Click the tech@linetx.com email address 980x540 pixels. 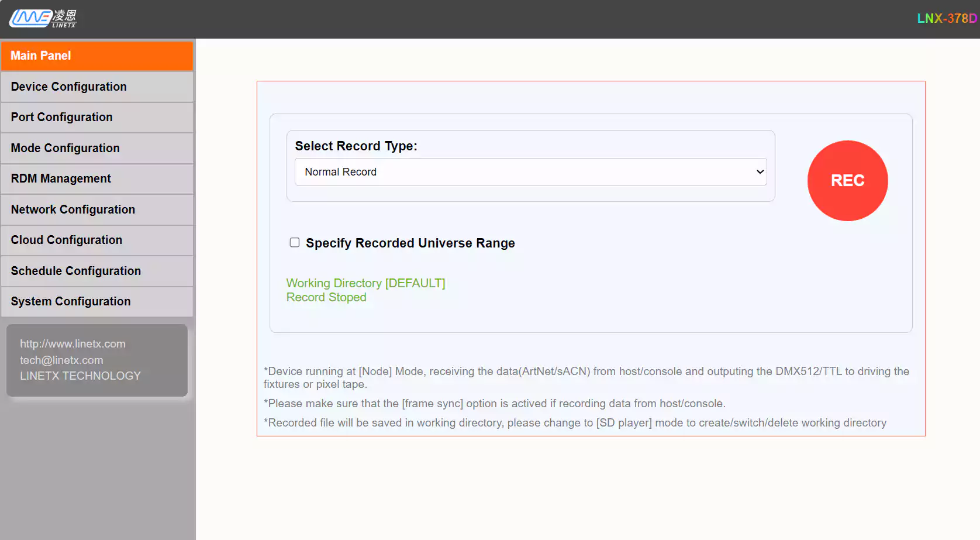tap(61, 360)
